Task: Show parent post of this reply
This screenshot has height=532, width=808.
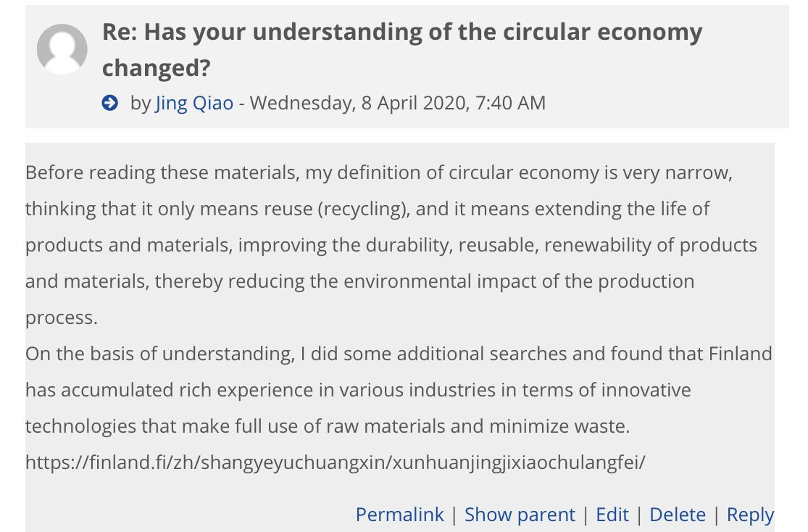Action: click(x=520, y=515)
